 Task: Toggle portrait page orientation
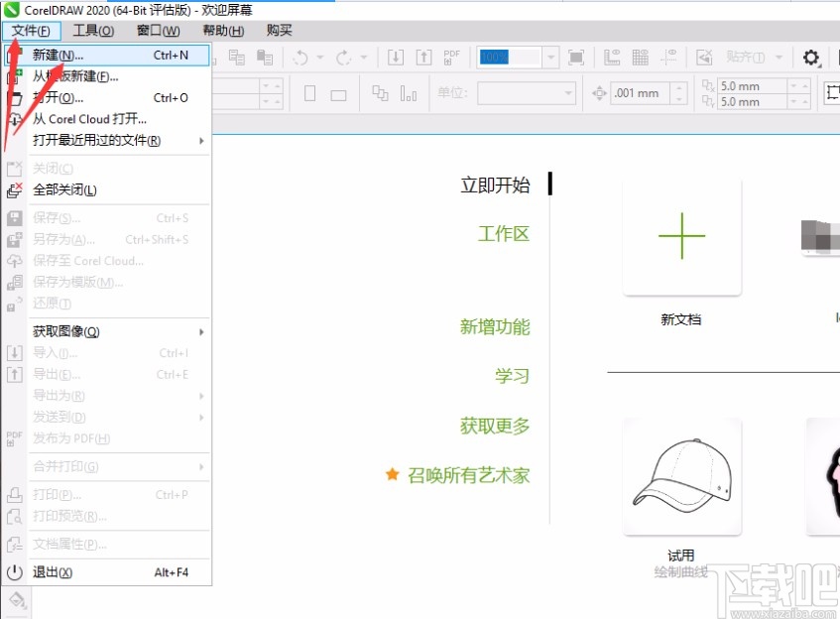(309, 92)
